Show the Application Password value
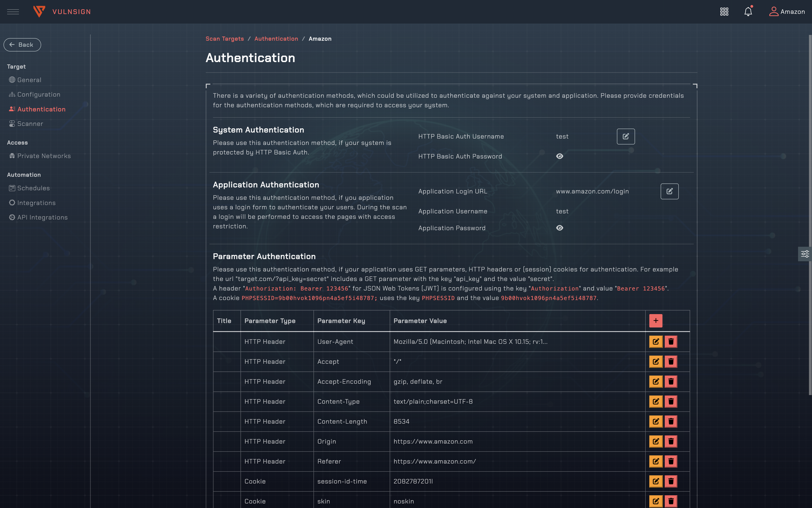The height and width of the screenshot is (508, 812). pos(559,228)
